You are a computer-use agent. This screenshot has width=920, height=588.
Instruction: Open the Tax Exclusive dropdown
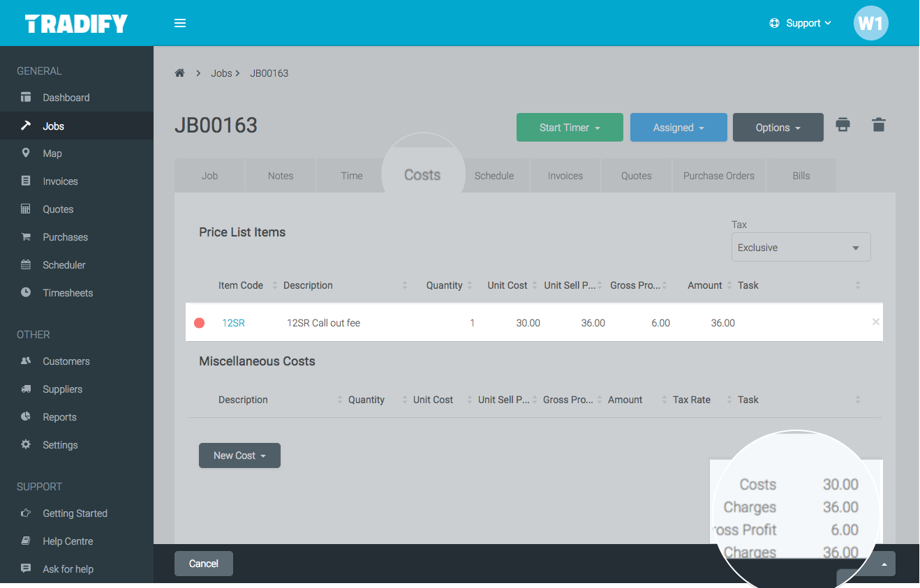point(801,247)
